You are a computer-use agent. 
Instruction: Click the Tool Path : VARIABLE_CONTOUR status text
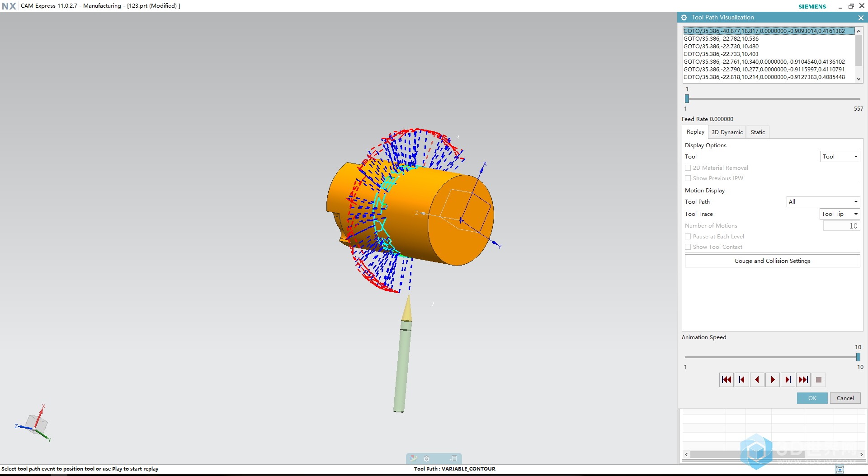pos(454,469)
